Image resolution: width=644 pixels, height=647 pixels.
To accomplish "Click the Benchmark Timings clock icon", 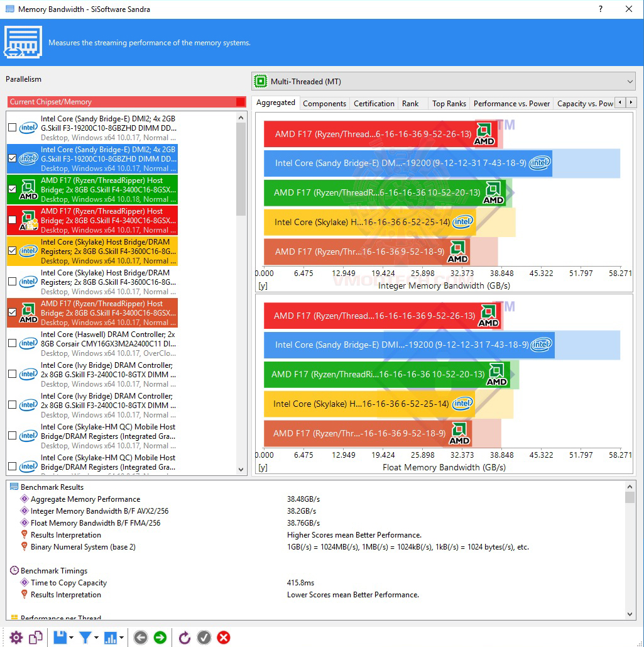I will (14, 570).
